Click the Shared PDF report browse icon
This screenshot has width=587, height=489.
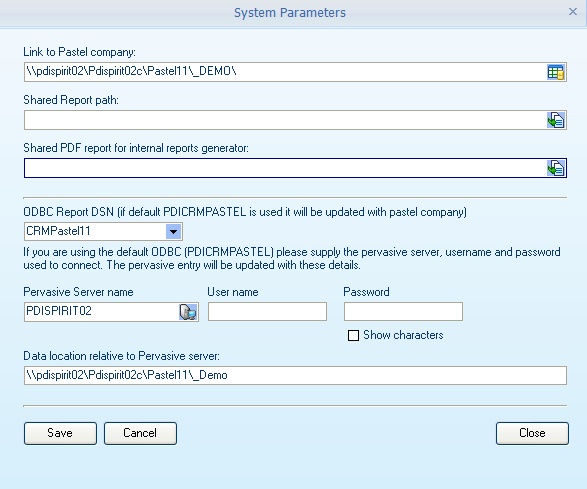pyautogui.click(x=556, y=168)
